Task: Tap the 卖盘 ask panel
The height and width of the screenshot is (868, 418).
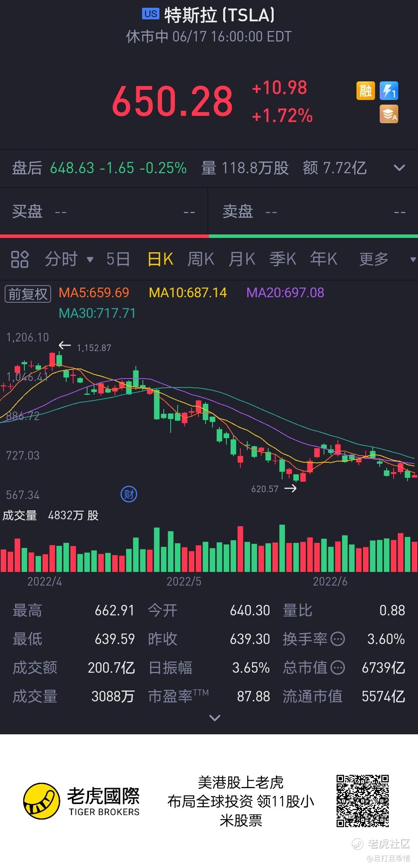Action: pos(313,212)
